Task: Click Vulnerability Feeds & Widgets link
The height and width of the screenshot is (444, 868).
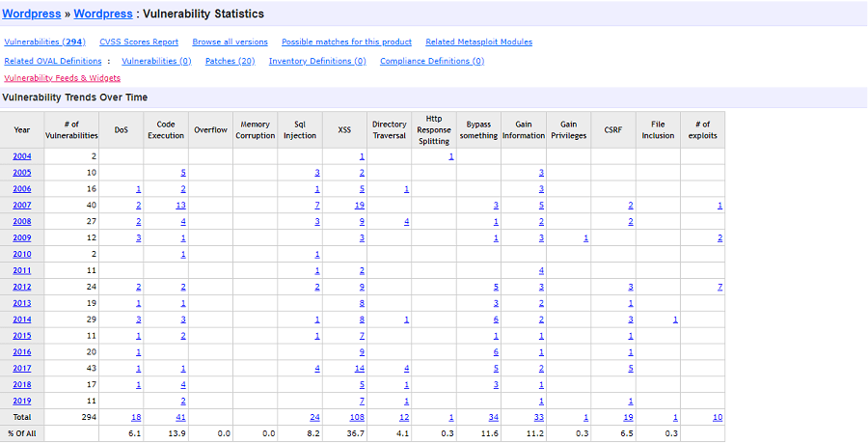Action: 62,78
